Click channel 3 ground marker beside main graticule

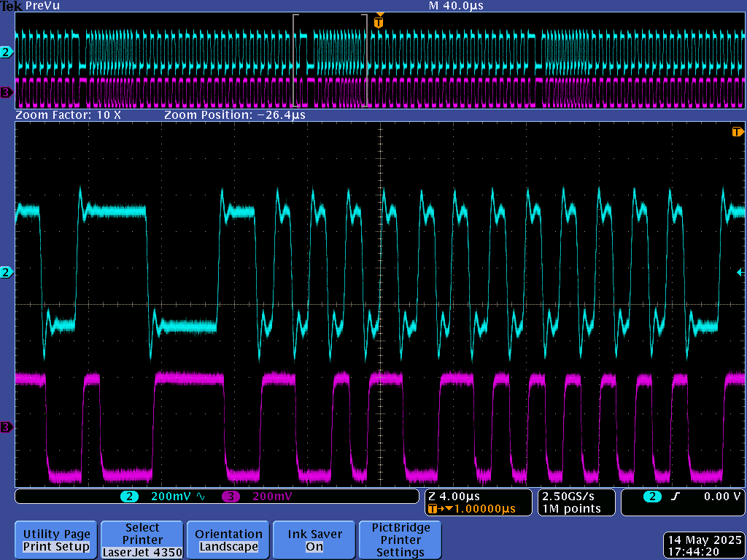coord(7,427)
